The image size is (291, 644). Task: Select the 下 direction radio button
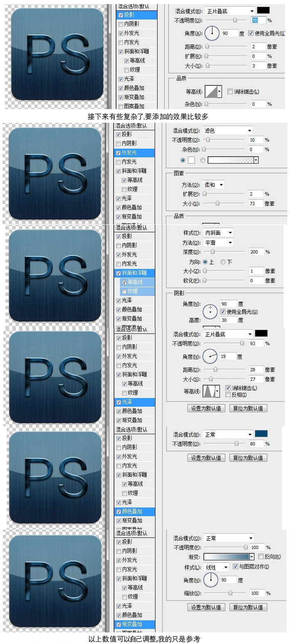tap(223, 262)
